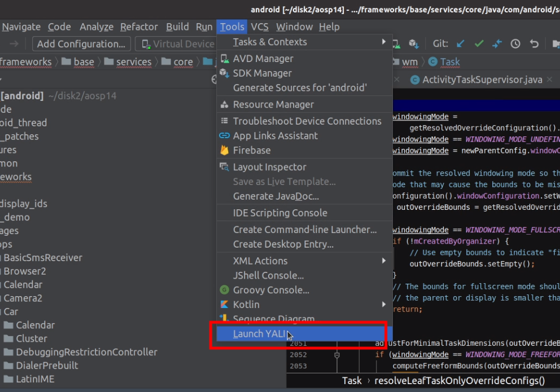560x392 pixels.
Task: Select Create Desktop Entry
Action: pos(304,244)
